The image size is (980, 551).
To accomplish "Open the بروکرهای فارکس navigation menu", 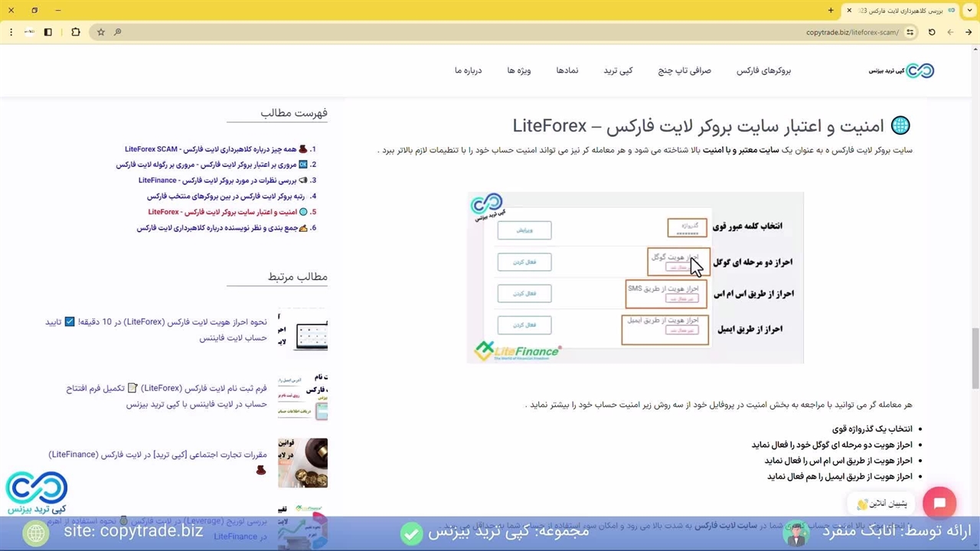I will point(763,70).
